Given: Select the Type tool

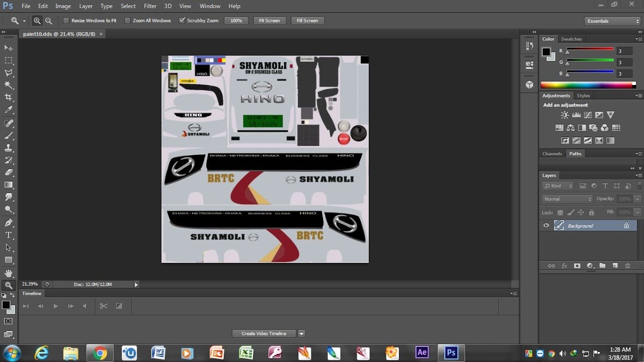Looking at the screenshot, I should pyautogui.click(x=9, y=235).
